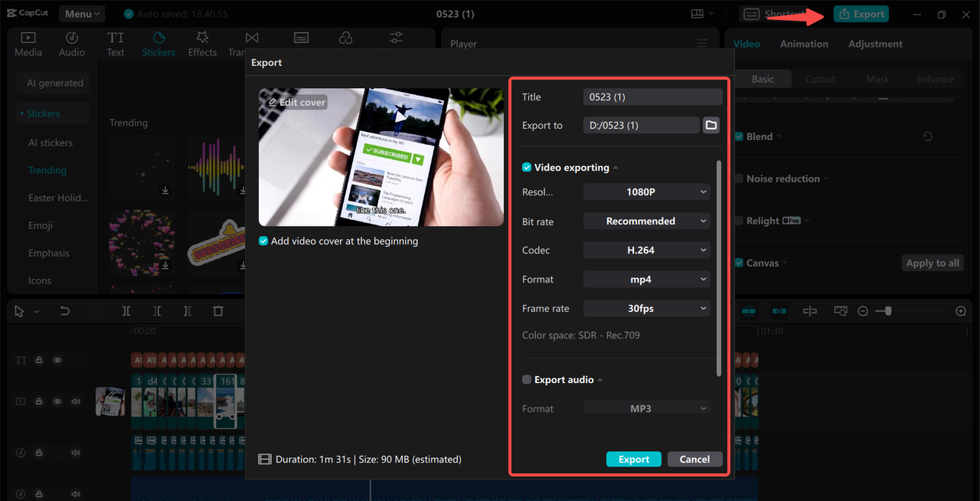
Task: Open the Effects panel
Action: click(202, 44)
